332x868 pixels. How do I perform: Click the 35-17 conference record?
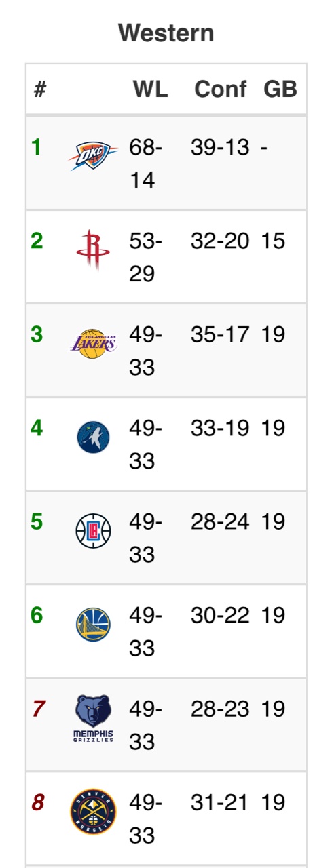(x=220, y=334)
